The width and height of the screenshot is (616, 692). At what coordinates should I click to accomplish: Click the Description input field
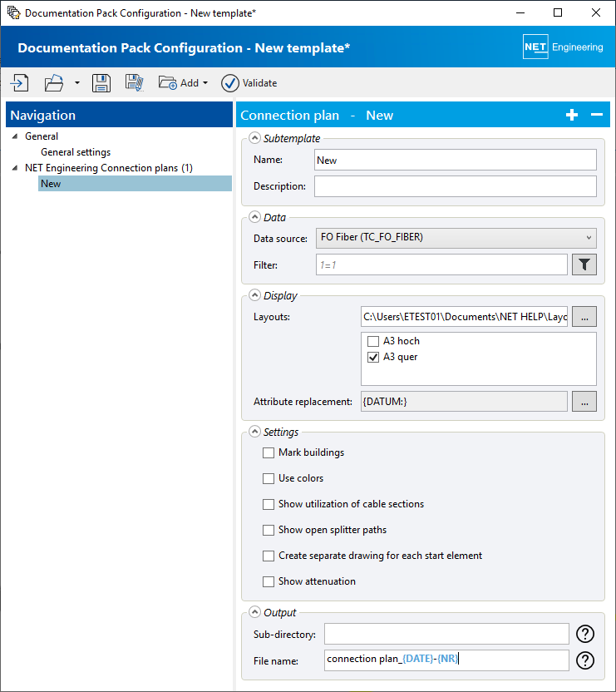coord(456,186)
